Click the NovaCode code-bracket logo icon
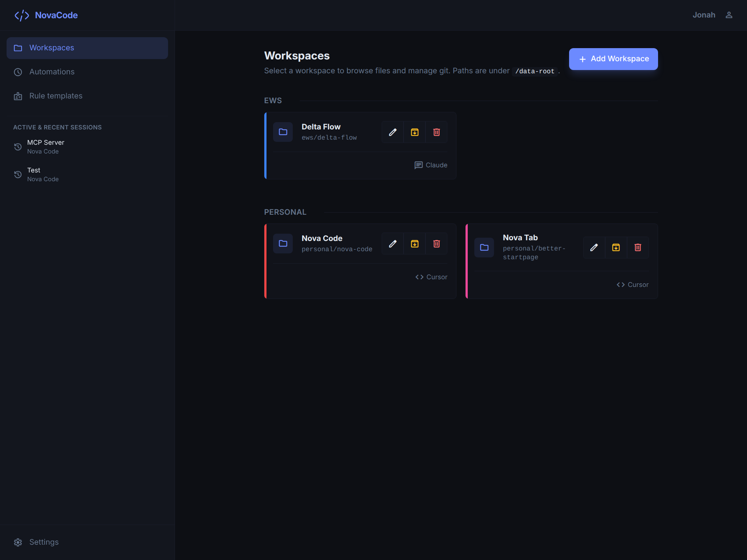 [x=22, y=15]
